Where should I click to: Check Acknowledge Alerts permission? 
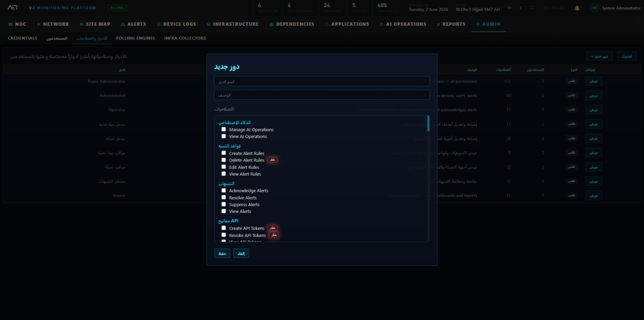click(224, 191)
